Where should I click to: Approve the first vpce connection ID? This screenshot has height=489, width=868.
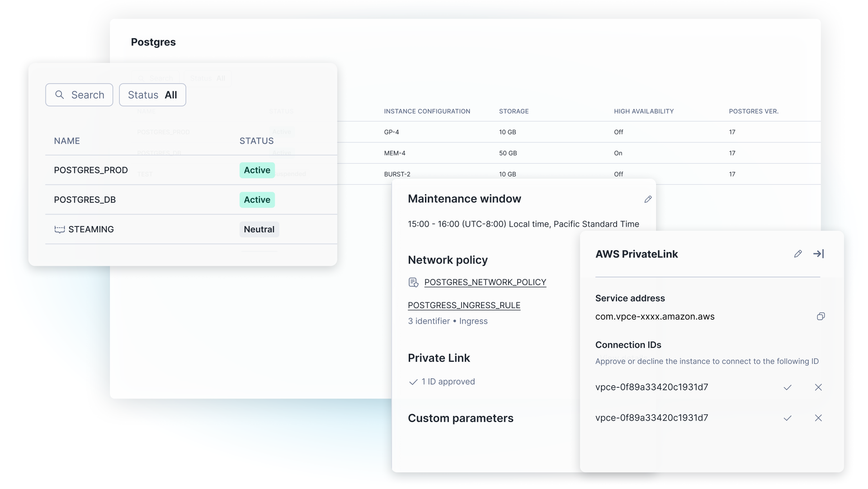coord(788,387)
